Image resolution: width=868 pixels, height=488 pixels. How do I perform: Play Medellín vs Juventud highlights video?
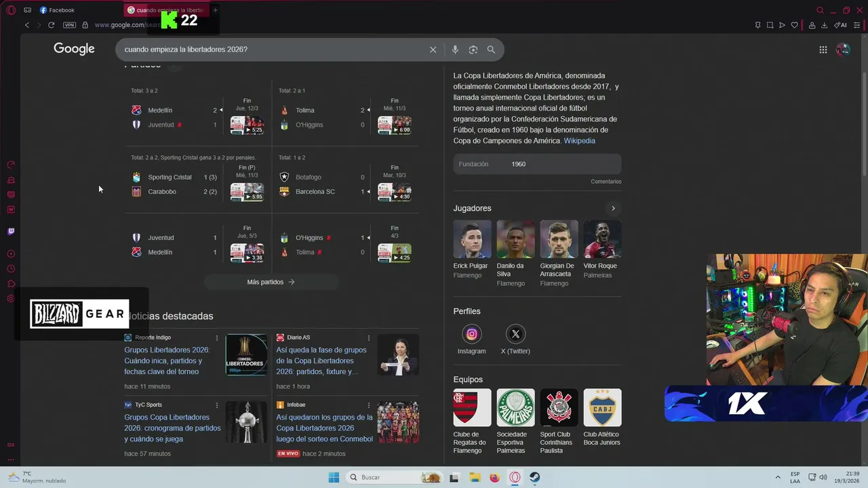click(247, 125)
